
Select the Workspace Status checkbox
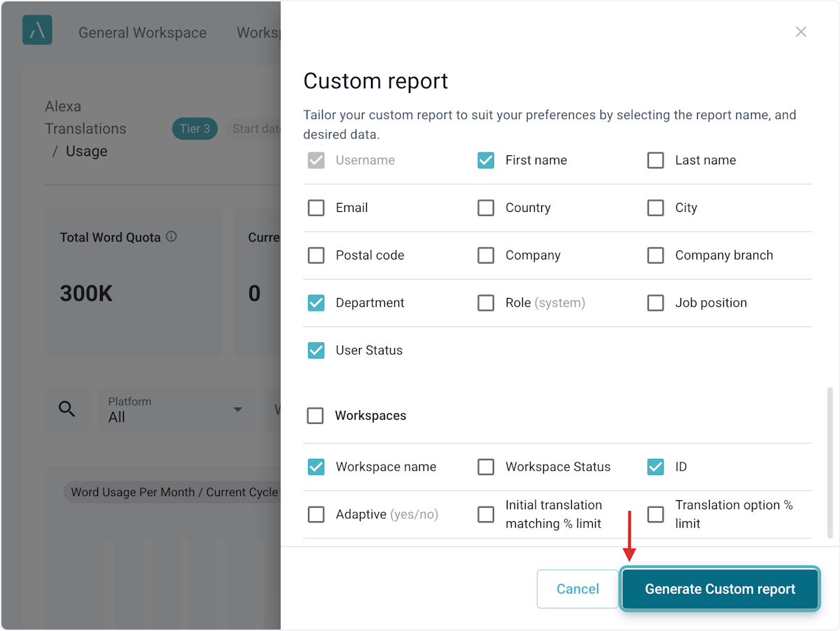486,467
